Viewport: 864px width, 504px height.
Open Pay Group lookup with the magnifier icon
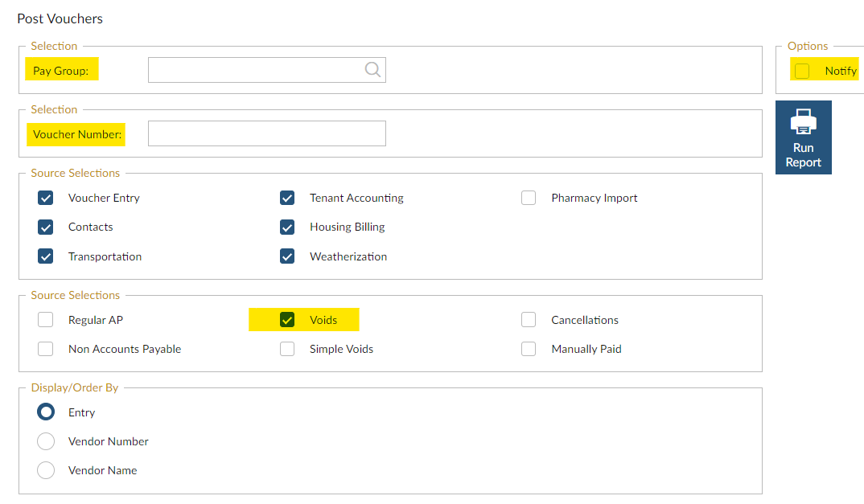pyautogui.click(x=372, y=70)
